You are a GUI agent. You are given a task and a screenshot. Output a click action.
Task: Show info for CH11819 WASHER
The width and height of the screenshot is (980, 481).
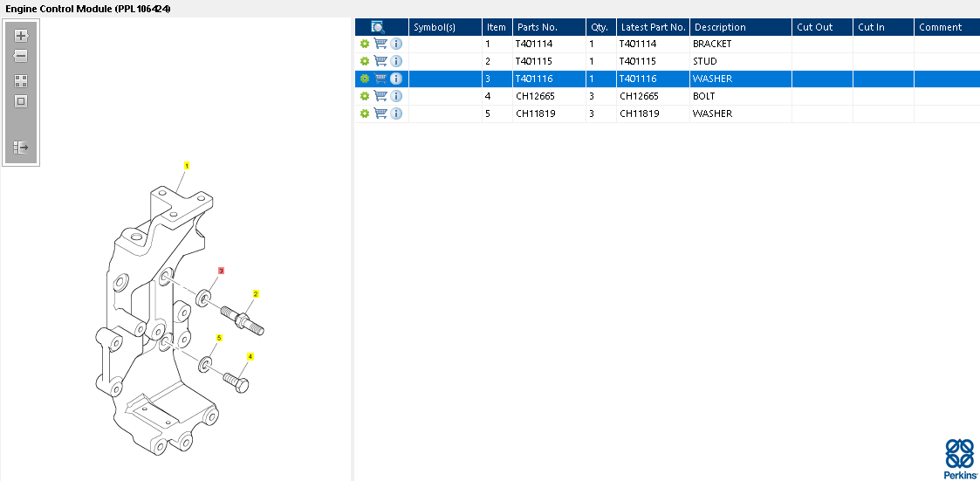(x=396, y=113)
